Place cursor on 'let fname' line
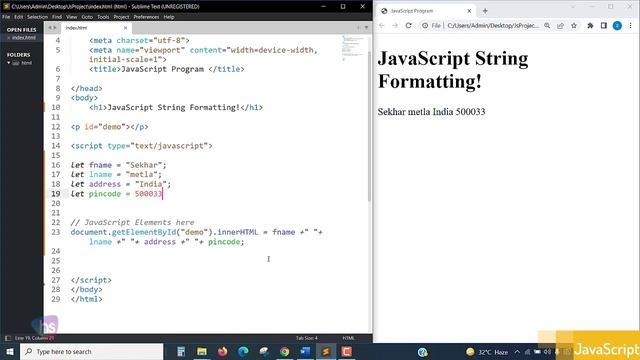The height and width of the screenshot is (360, 640). (118, 165)
